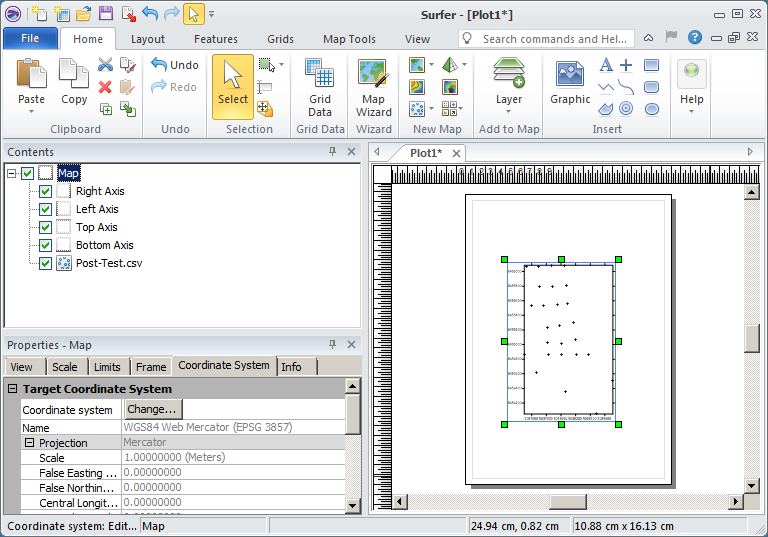Click the Text tool icon in Insert group
Screen dimensions: 768x537
click(x=605, y=65)
